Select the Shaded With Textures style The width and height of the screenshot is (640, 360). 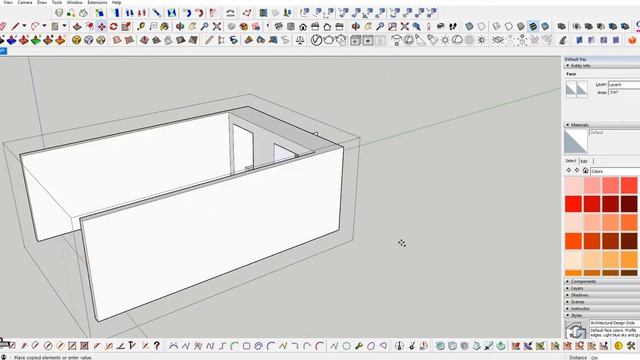coord(533,27)
